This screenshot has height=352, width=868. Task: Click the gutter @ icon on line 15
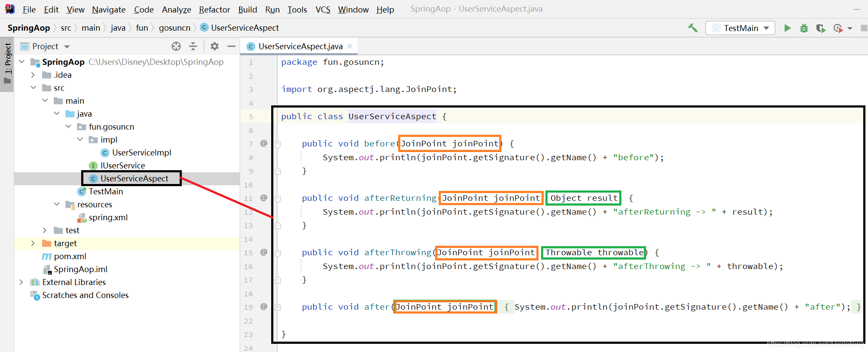pyautogui.click(x=264, y=252)
